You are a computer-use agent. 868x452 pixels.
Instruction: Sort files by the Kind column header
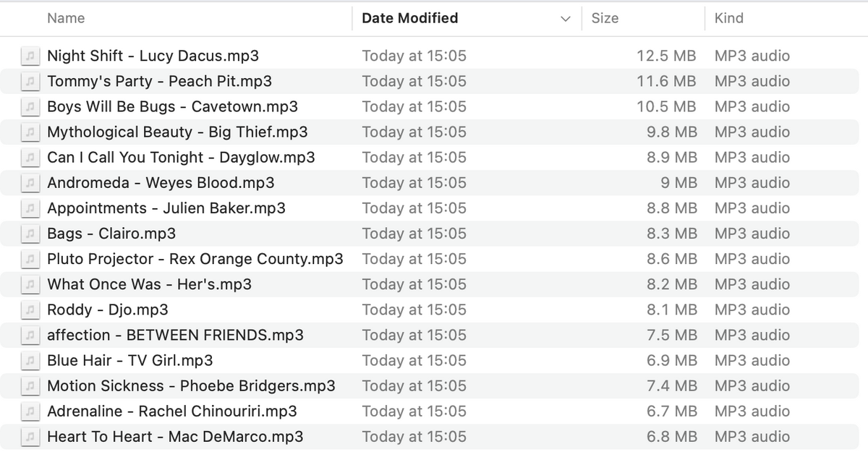pyautogui.click(x=728, y=18)
